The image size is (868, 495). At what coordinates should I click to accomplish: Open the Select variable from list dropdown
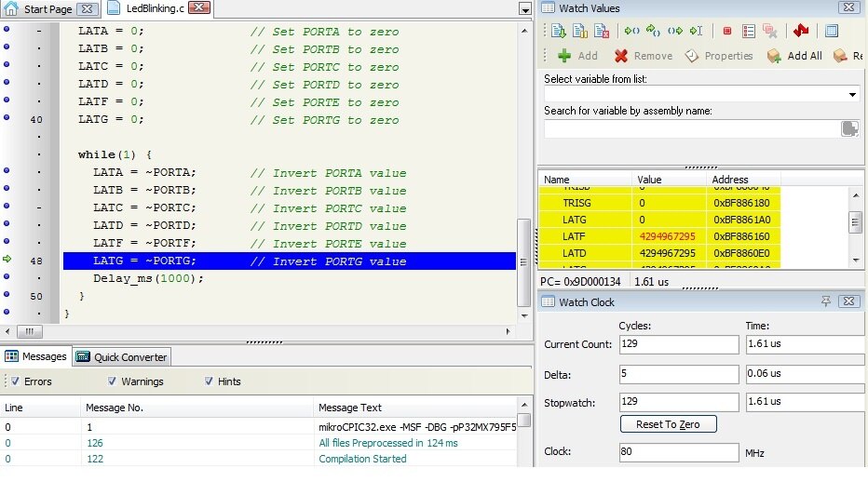click(x=852, y=94)
